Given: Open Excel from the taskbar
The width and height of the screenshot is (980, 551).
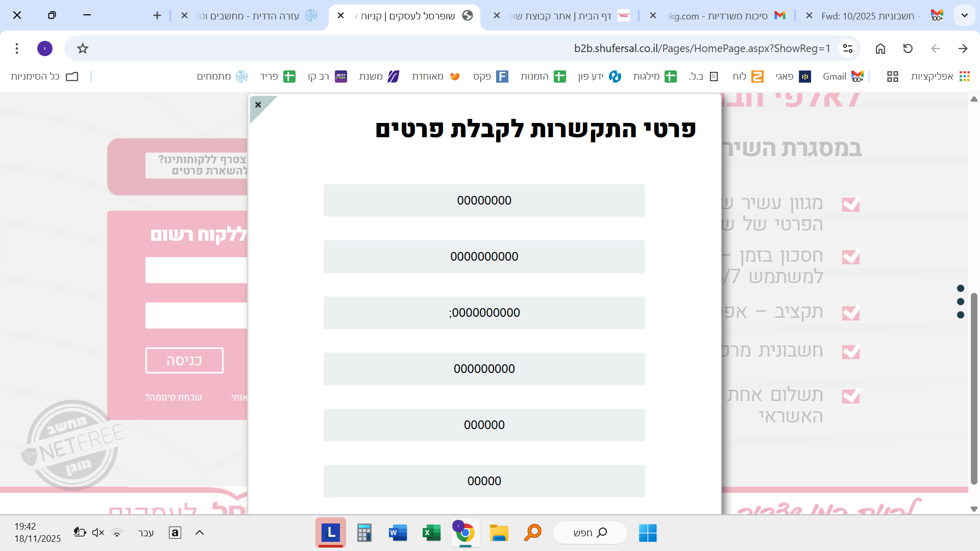Looking at the screenshot, I should (x=431, y=533).
